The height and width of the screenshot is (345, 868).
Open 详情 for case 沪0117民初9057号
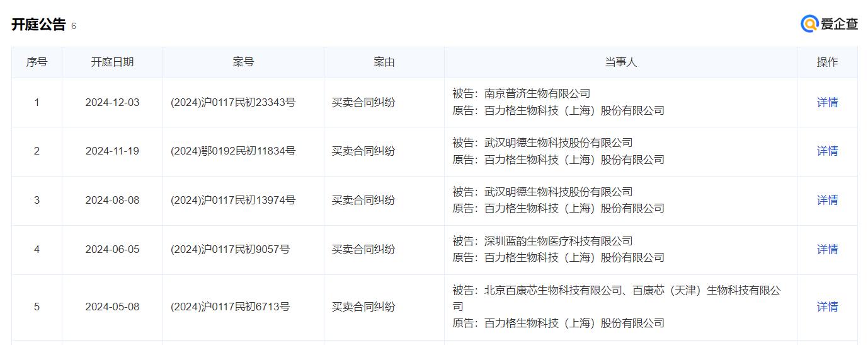(827, 249)
